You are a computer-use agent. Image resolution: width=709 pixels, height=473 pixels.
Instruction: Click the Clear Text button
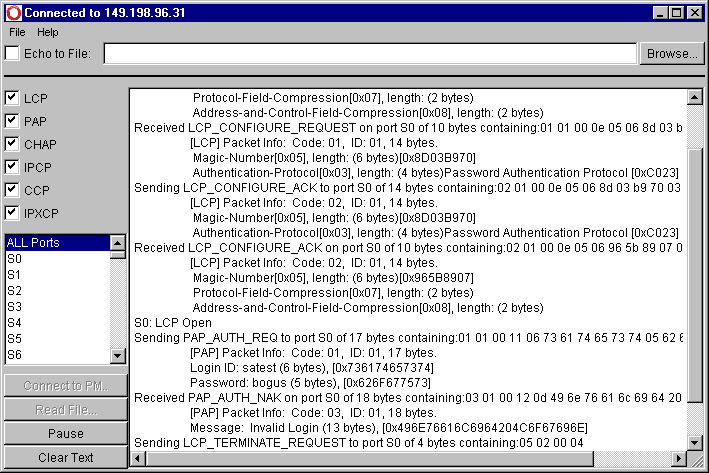click(x=65, y=457)
